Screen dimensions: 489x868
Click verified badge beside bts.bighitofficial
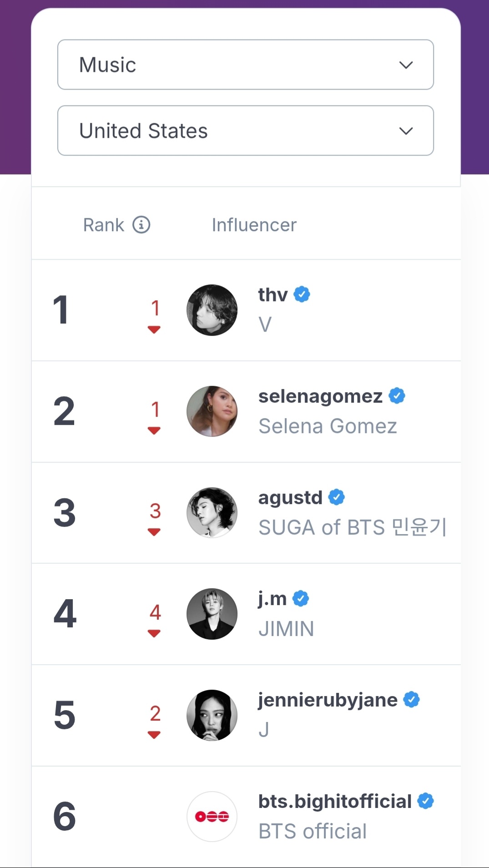426,801
